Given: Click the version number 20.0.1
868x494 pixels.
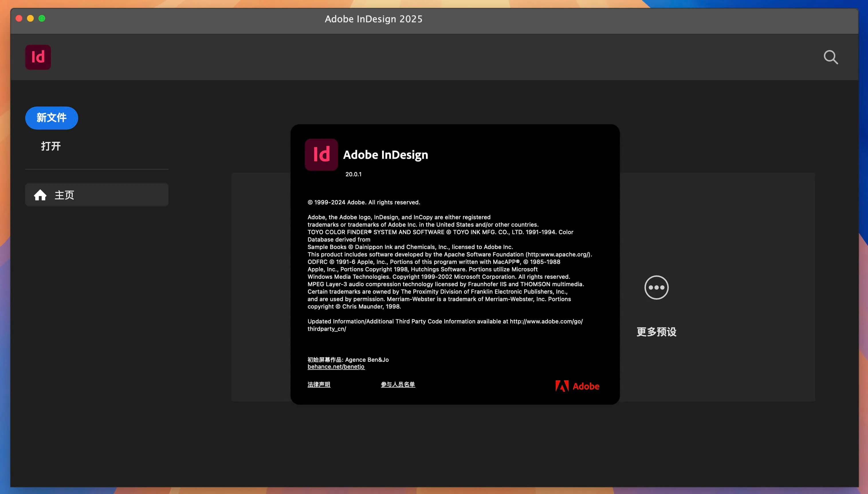Looking at the screenshot, I should coord(353,174).
